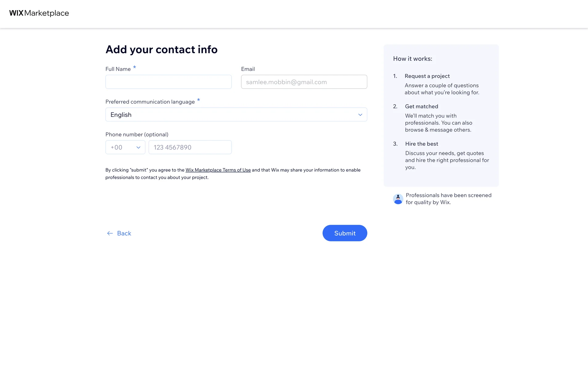The image size is (588, 368).
Task: Click into the Email input field
Action: tap(304, 82)
